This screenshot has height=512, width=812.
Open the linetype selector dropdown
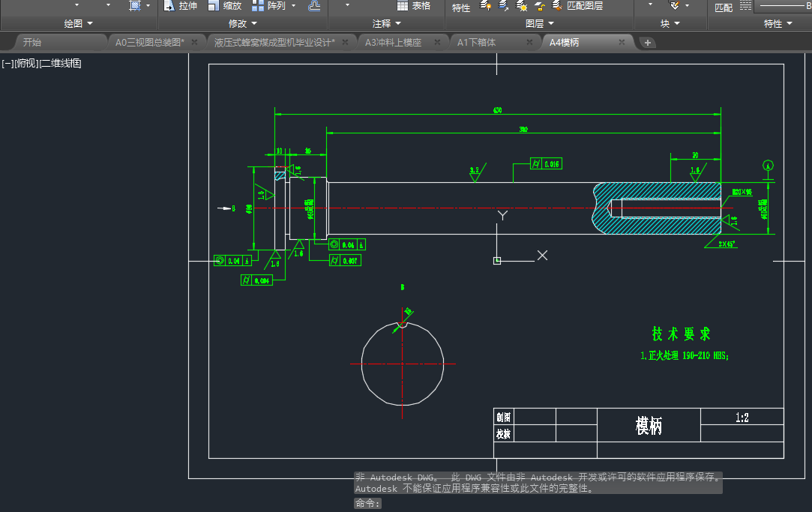780,6
